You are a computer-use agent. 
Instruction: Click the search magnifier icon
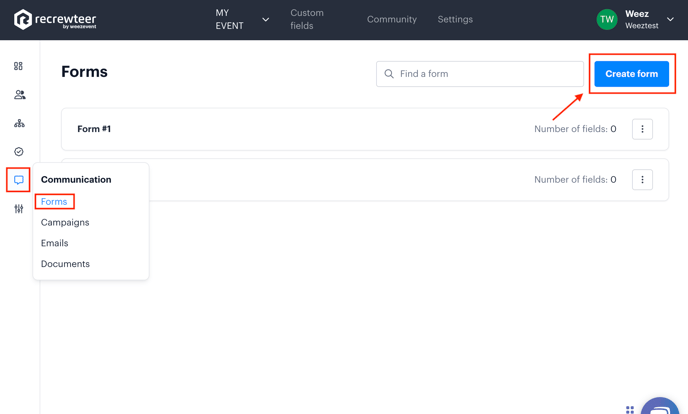(x=389, y=74)
